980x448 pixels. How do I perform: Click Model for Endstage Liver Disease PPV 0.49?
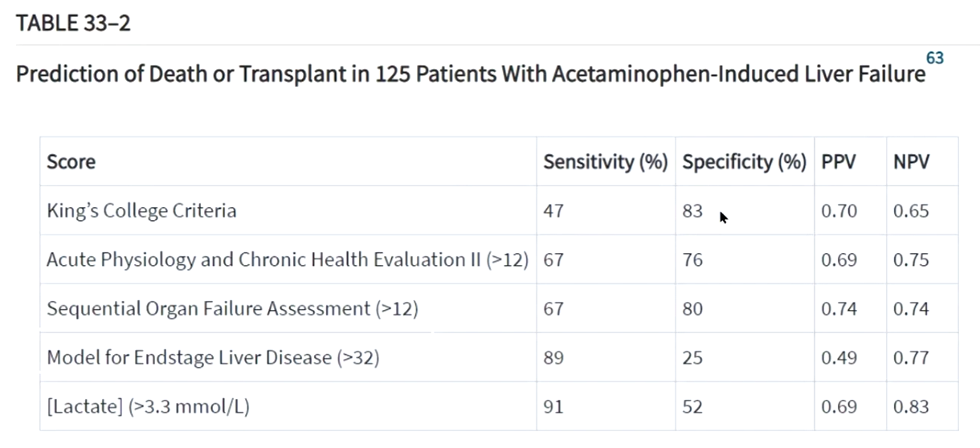pos(839,358)
